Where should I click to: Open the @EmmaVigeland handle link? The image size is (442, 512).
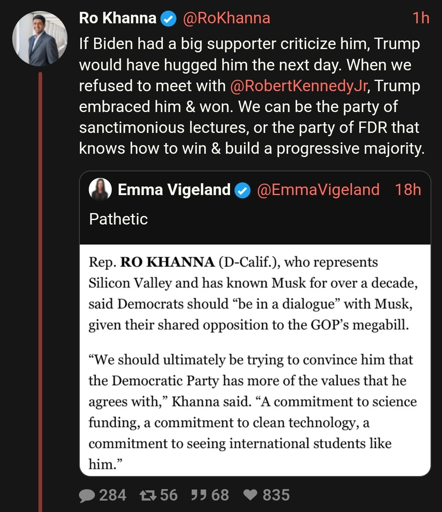tap(318, 190)
